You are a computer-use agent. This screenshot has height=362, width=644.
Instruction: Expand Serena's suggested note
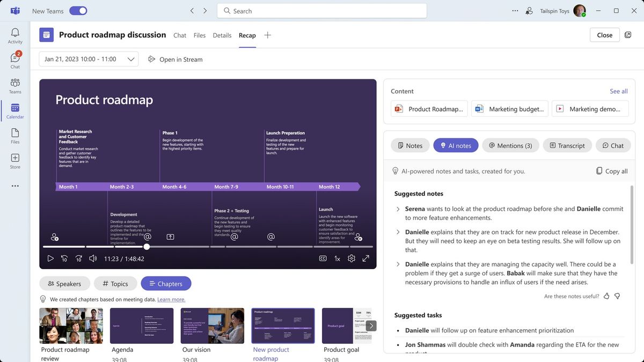398,209
